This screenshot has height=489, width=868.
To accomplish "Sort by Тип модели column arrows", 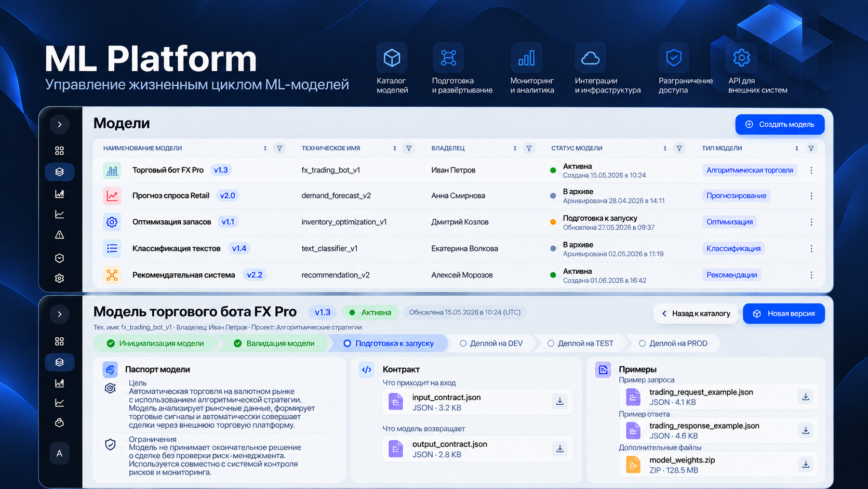I will 796,148.
